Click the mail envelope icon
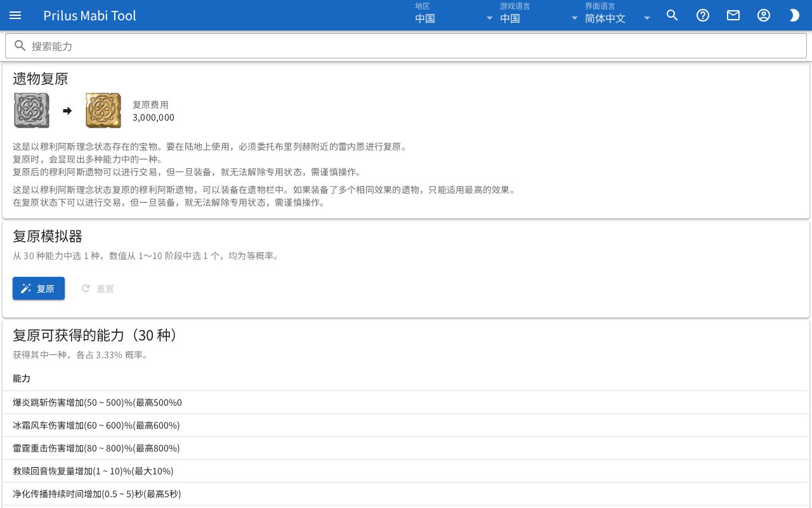The height and width of the screenshot is (508, 812). (x=733, y=15)
